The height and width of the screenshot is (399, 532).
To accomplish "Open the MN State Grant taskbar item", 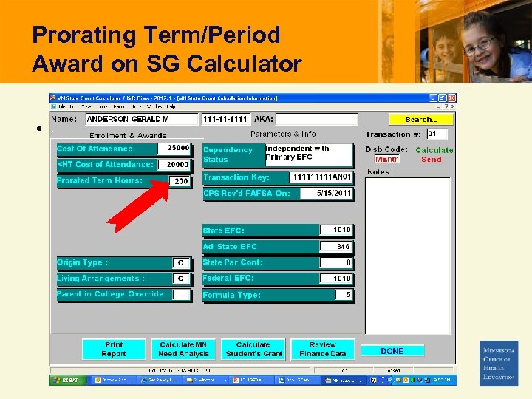I will [343, 381].
